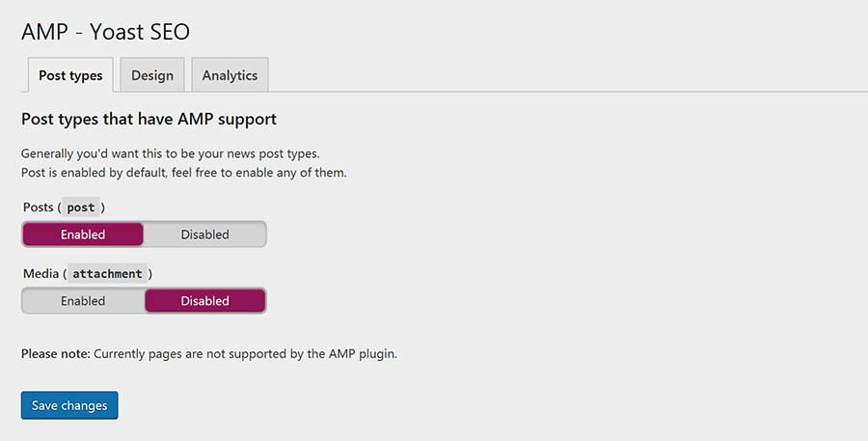Image resolution: width=868 pixels, height=441 pixels.
Task: Click the bold 'Please note:' text
Action: coord(55,353)
